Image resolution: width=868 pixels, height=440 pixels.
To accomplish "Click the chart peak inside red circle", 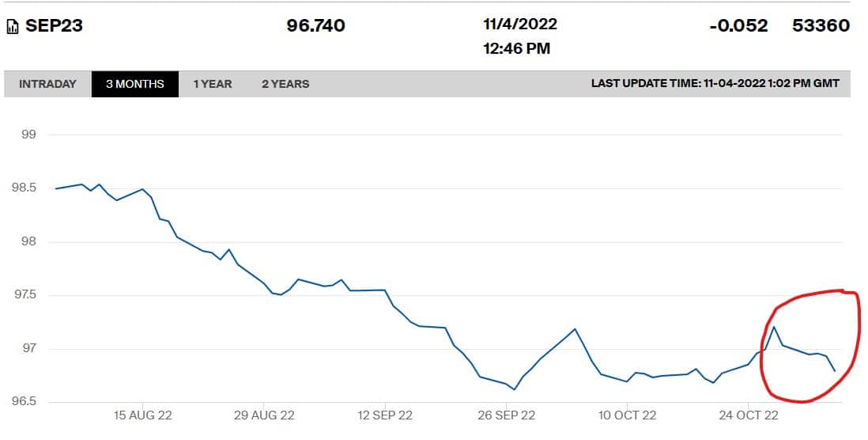I will 774,327.
